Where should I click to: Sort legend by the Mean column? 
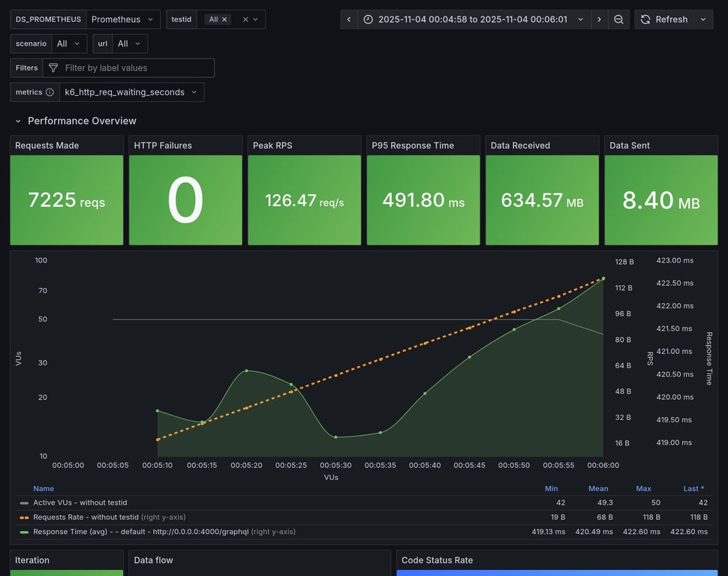click(598, 488)
